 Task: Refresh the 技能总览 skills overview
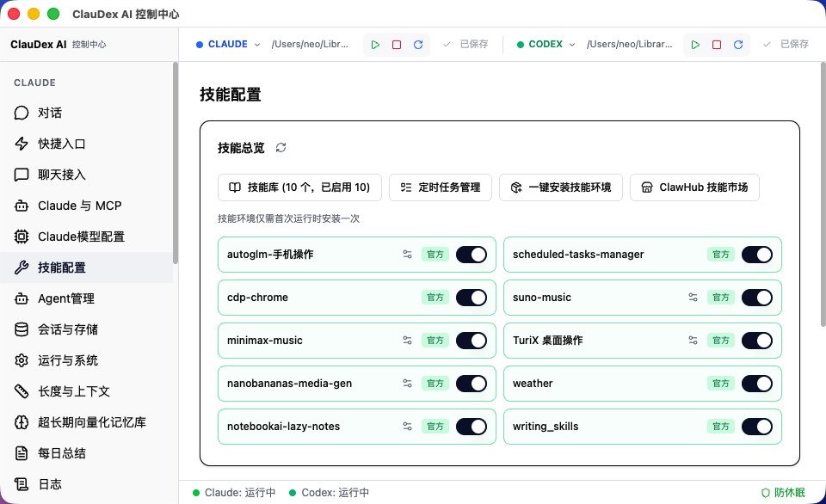point(280,147)
